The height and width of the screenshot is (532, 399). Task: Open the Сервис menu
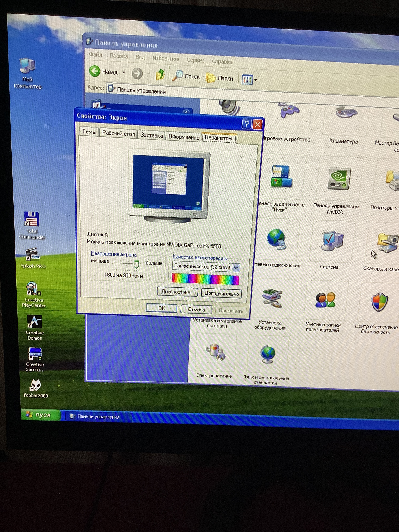click(x=195, y=60)
